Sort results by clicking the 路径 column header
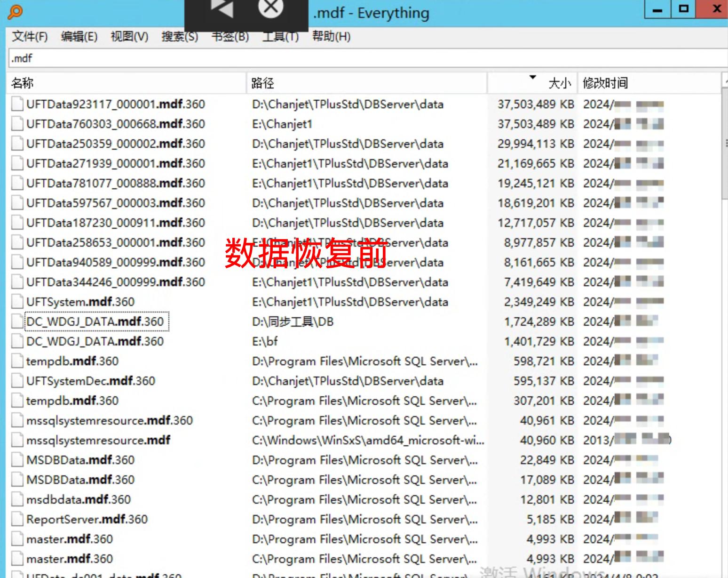The image size is (728, 578). click(262, 83)
